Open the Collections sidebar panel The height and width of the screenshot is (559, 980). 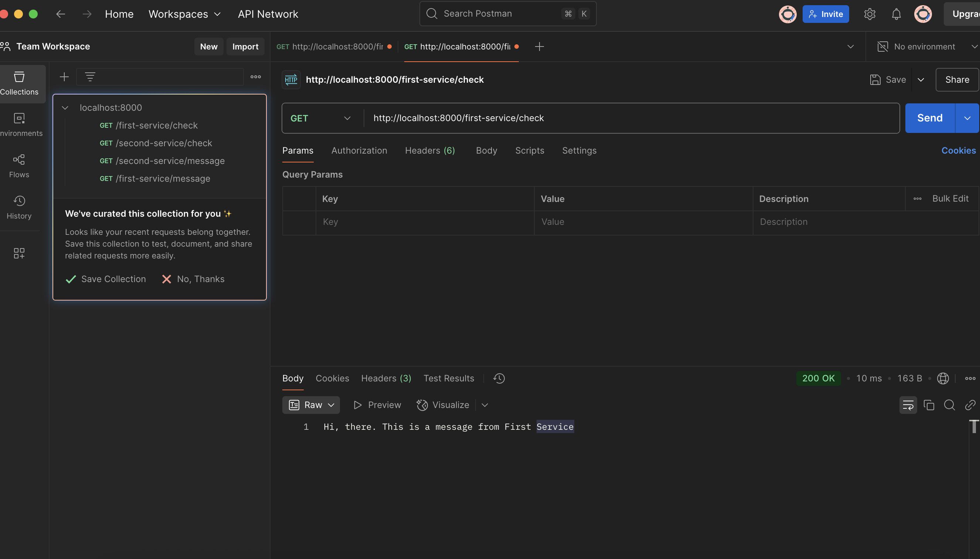click(x=19, y=83)
